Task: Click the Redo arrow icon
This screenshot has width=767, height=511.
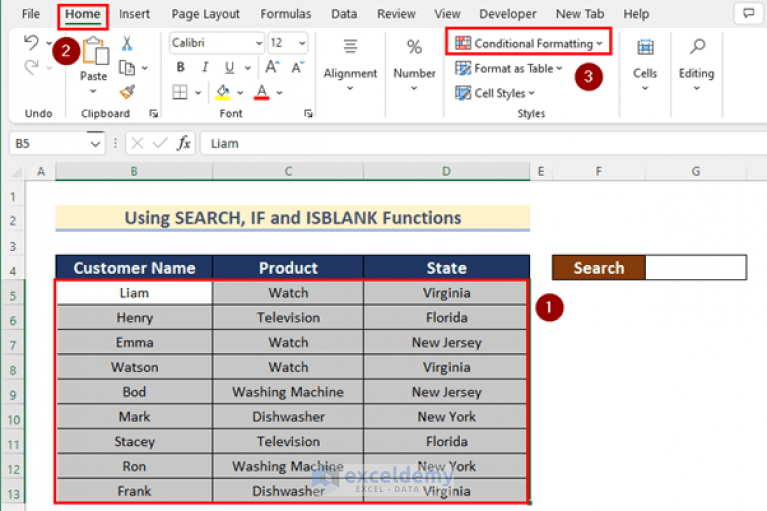Action: click(31, 67)
